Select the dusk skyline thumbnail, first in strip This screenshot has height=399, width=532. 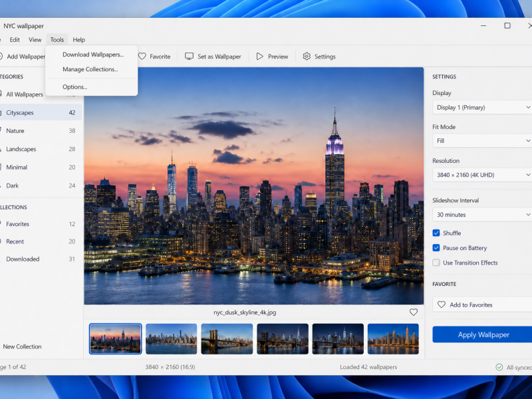115,338
